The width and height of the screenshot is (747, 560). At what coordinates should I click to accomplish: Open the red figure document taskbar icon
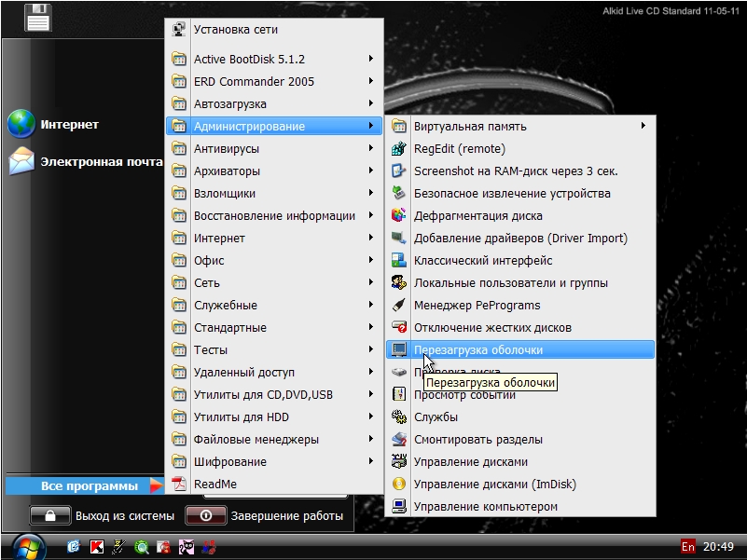coord(164,547)
